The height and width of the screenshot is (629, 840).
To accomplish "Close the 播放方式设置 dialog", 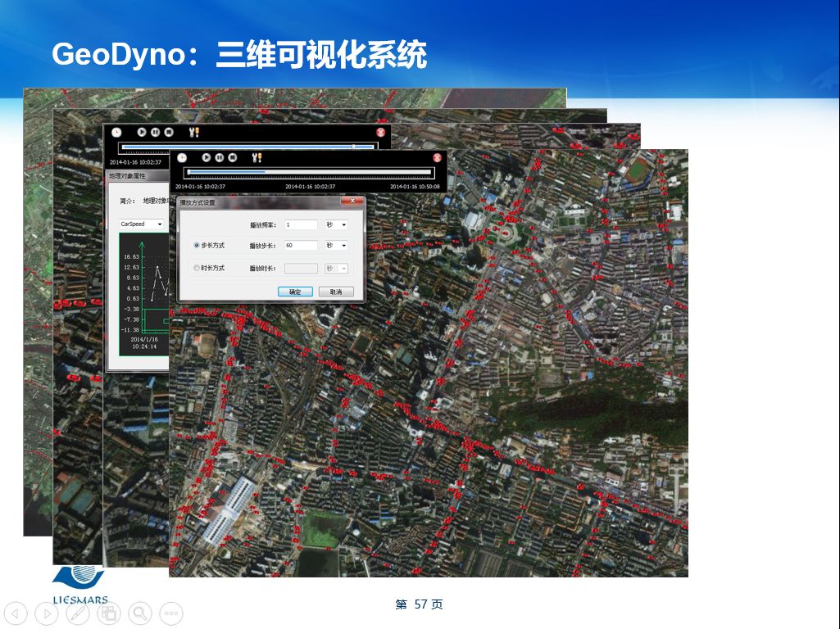I will click(x=352, y=201).
